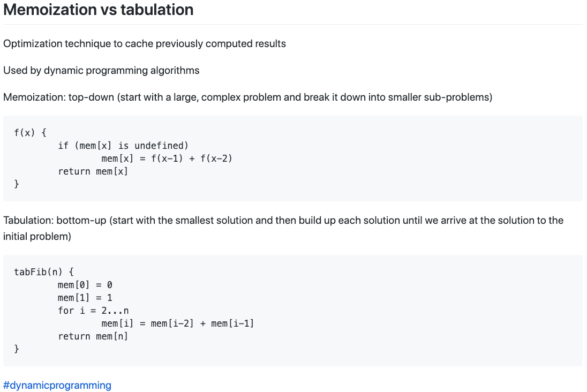Click the tabFib(n) { code line

coord(44,272)
